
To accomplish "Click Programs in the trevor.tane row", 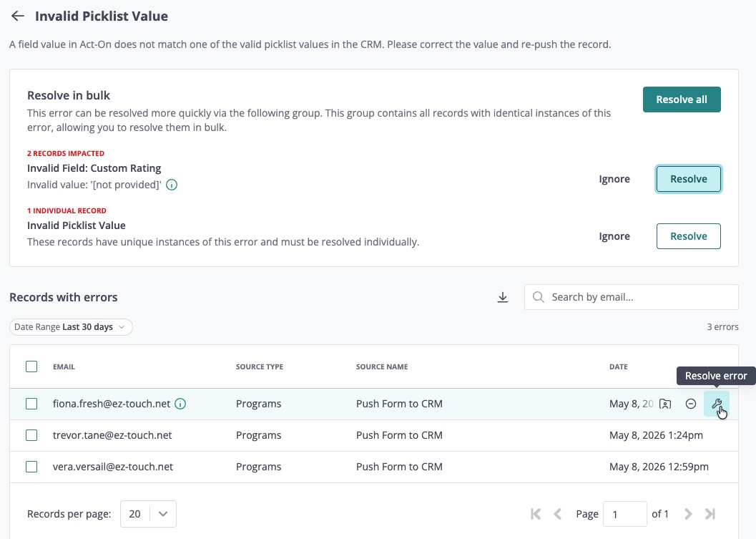I will [x=258, y=435].
